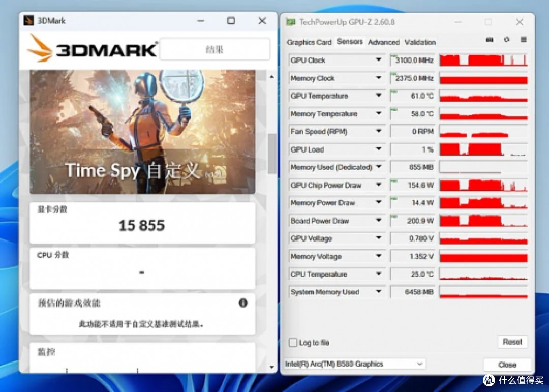Open the CPU Temperature sensor dropdown
The image size is (549, 392).
[x=379, y=274]
